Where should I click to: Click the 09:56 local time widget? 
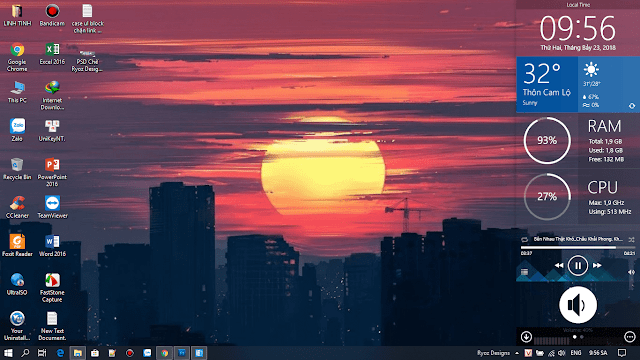(578, 28)
